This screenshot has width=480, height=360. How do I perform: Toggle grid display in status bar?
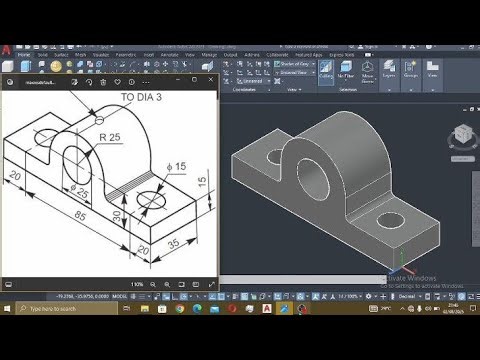pos(134,296)
